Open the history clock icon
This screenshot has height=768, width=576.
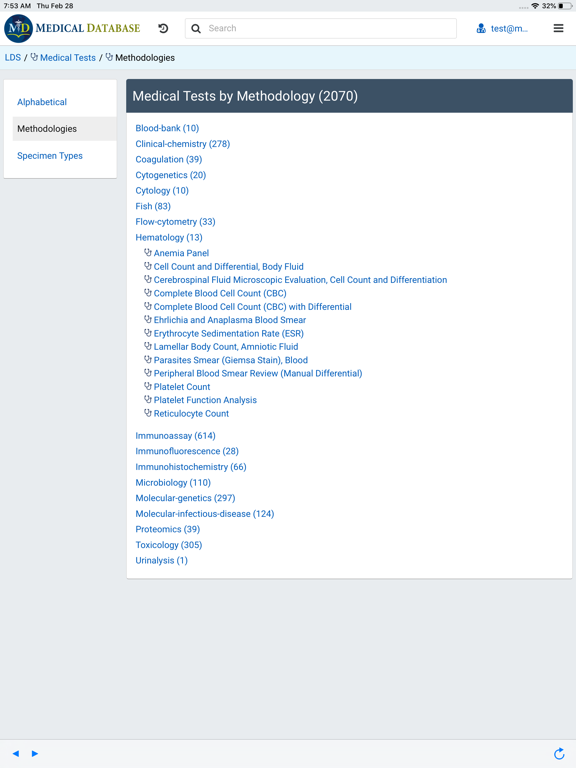[x=163, y=28]
